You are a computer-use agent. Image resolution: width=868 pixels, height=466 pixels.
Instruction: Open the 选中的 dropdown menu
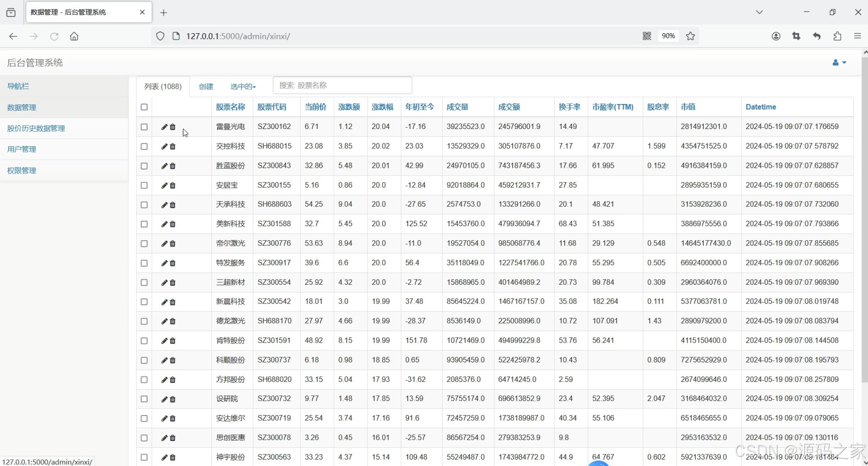(243, 87)
